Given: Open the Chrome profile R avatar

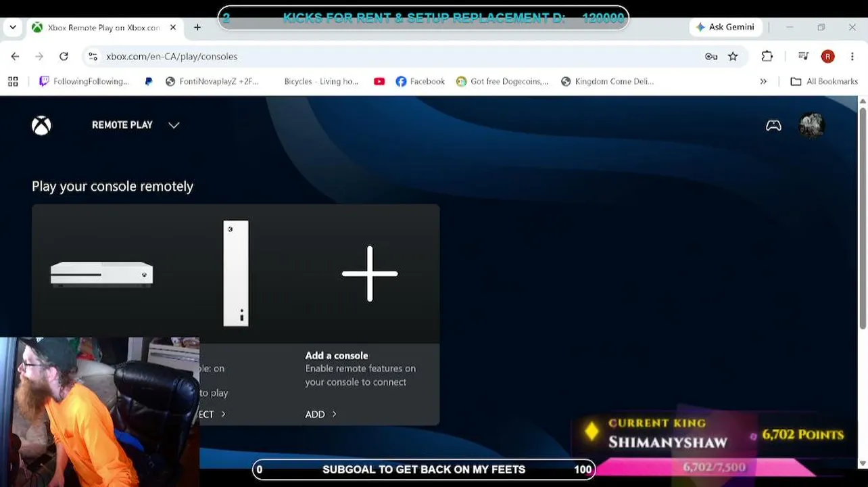Looking at the screenshot, I should pos(827,57).
